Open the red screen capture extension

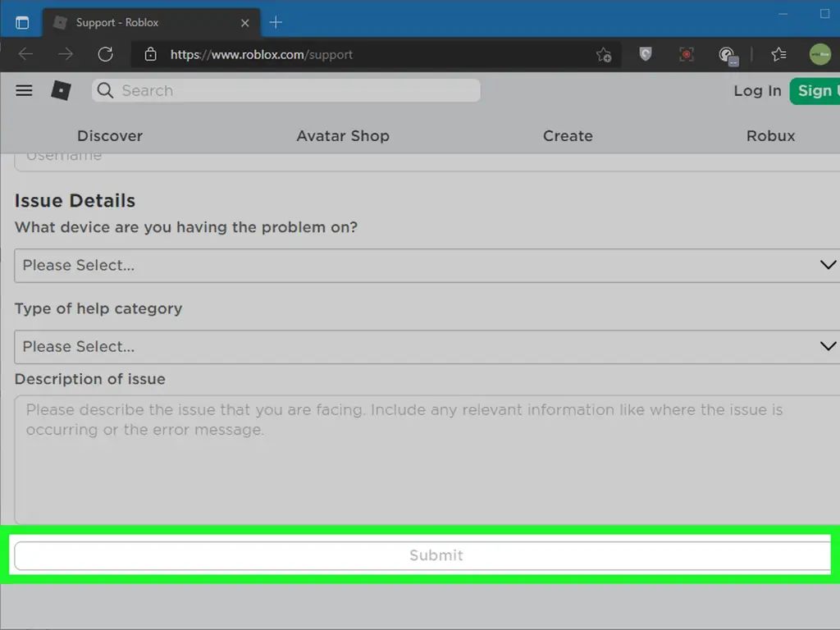tap(687, 54)
